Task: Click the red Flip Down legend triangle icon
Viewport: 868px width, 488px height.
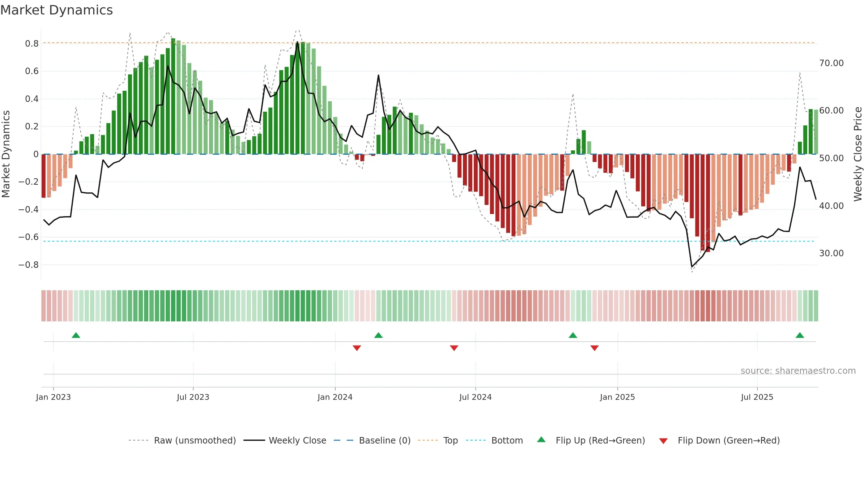Action: [x=663, y=441]
